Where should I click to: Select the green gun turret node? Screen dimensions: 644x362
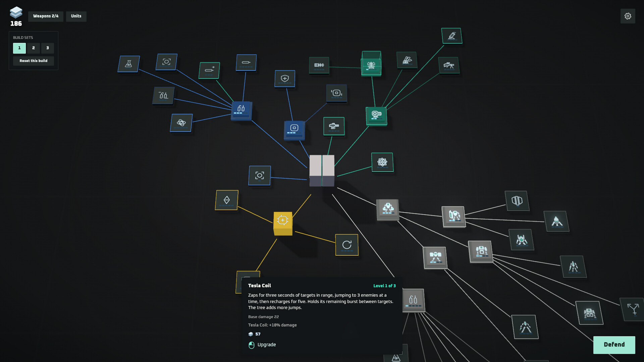pyautogui.click(x=334, y=126)
